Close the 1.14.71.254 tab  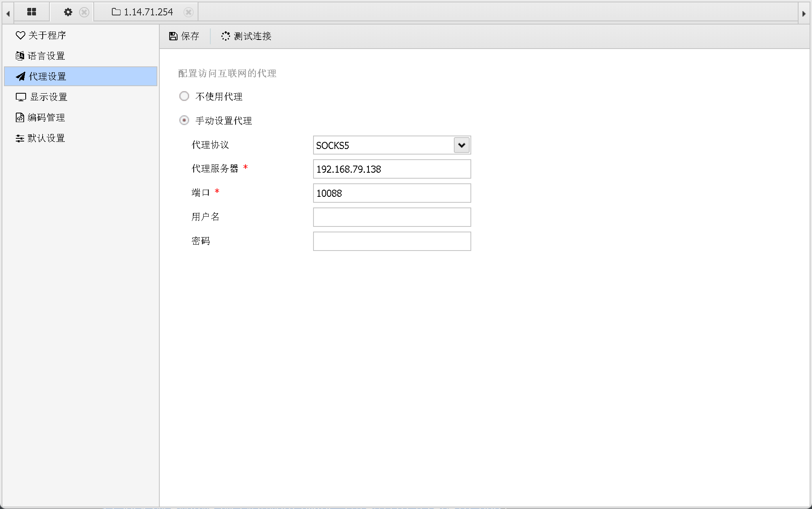pos(189,12)
